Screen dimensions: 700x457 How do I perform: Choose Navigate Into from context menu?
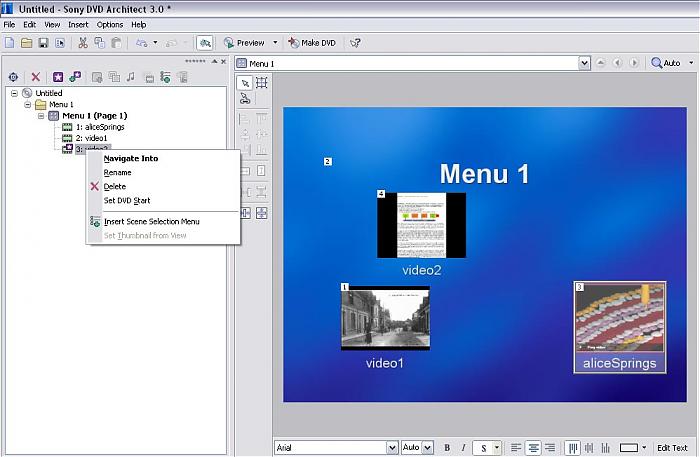(130, 158)
